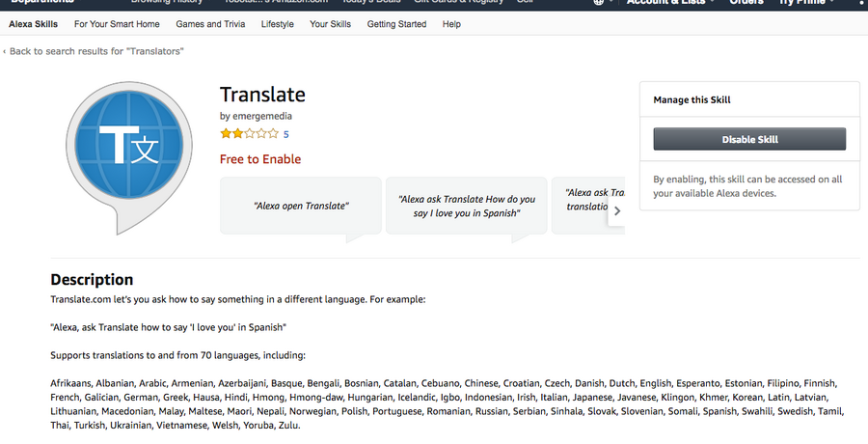This screenshot has width=868, height=444.
Task: Click the language list line starting with Lithuanian
Action: [x=447, y=411]
